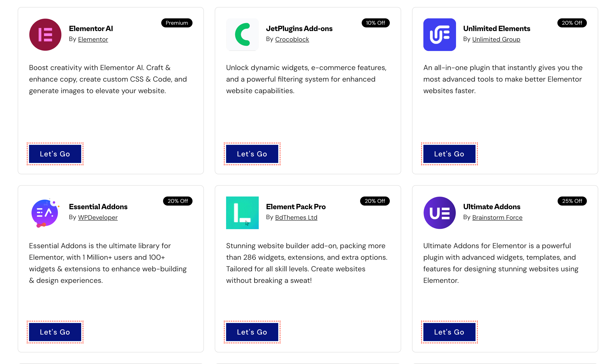Visit the Unlimited Group author link

(496, 39)
